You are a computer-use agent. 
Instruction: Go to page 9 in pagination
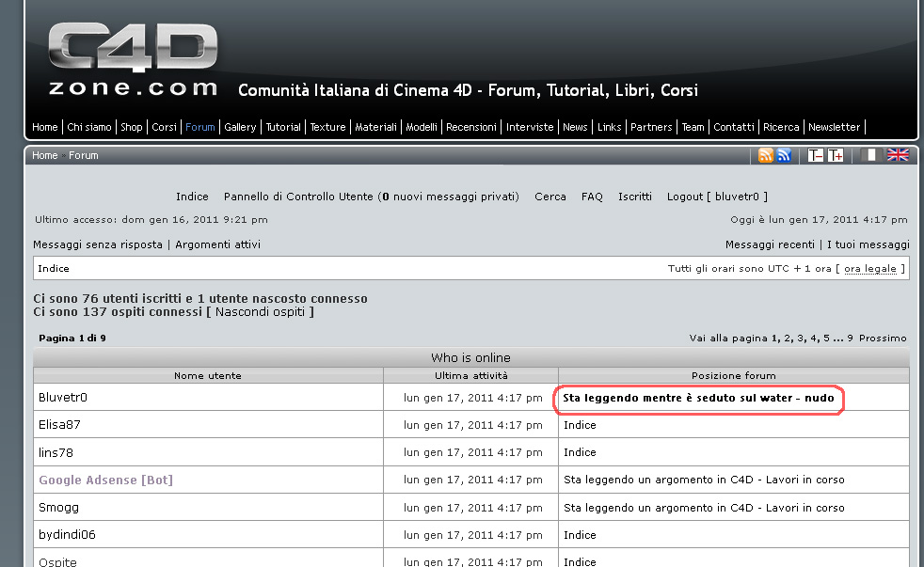[850, 338]
